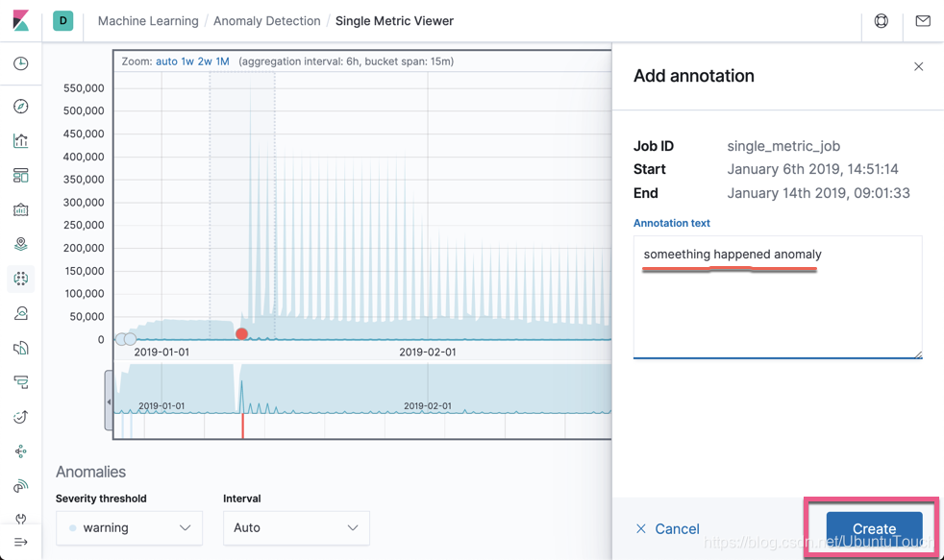The image size is (944, 560).
Task: Go to Anomaly Detection breadcrumb
Action: point(266,21)
